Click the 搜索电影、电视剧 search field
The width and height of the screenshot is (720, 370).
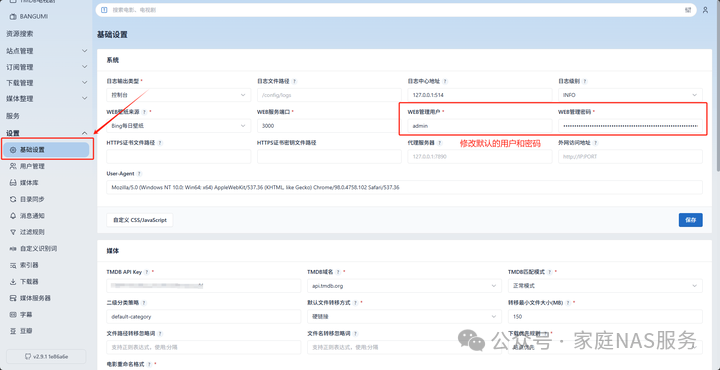396,10
